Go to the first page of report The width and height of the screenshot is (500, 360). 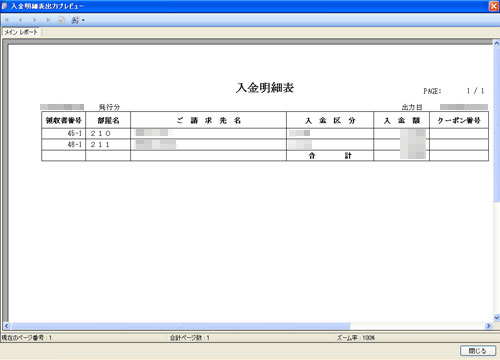pyautogui.click(x=7, y=20)
